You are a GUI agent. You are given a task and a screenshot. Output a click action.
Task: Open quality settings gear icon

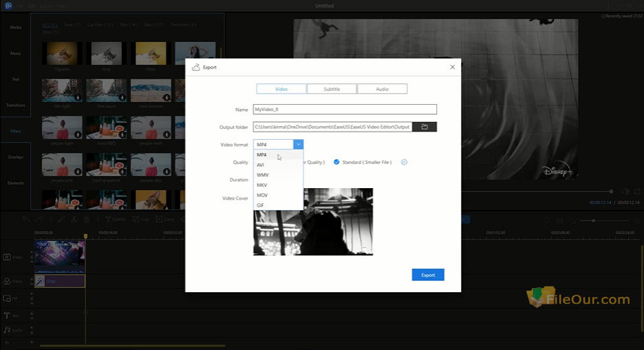coord(404,162)
